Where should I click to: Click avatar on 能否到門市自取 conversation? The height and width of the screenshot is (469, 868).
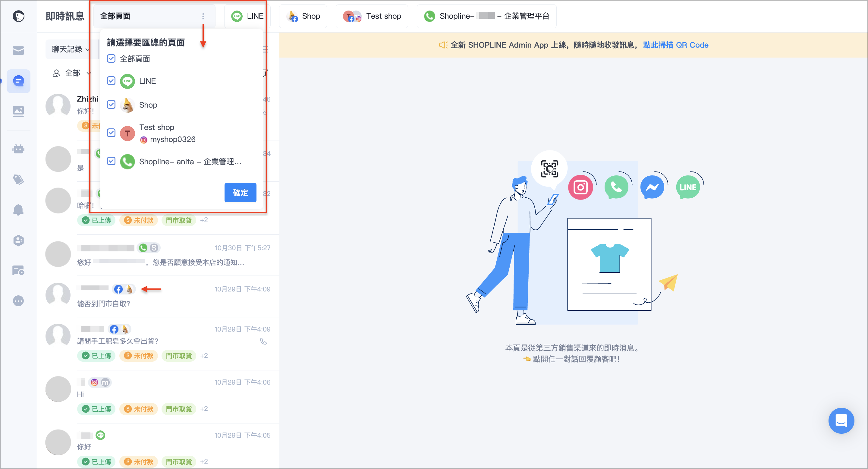[x=58, y=295]
